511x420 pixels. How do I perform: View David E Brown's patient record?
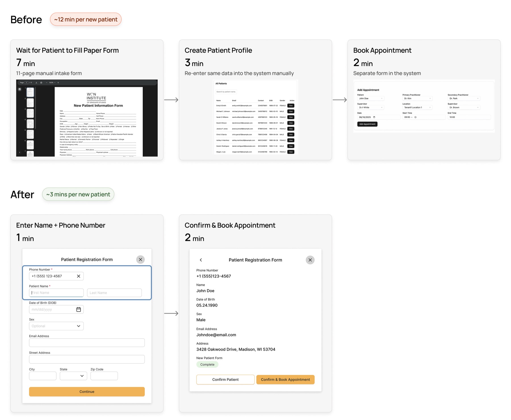291,123
